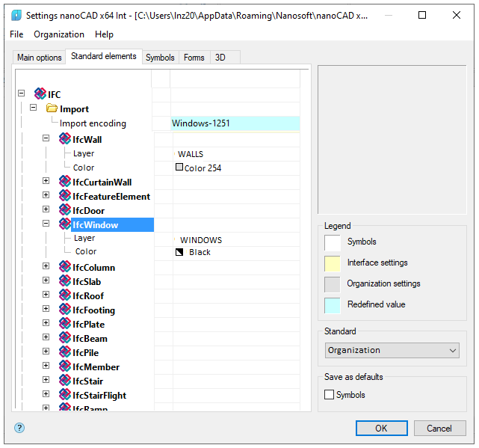The height and width of the screenshot is (448, 479).
Task: Click the IfcPlate node icon
Action: click(x=65, y=324)
